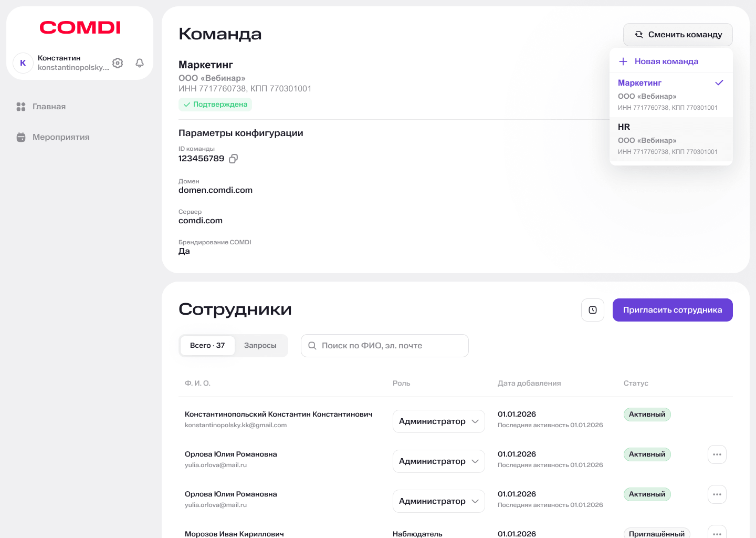Open more options for first Орлова row
756x538 pixels.
click(717, 454)
